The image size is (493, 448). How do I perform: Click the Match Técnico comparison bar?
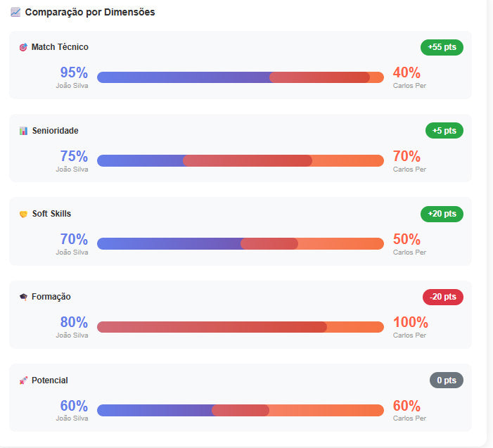240,77
